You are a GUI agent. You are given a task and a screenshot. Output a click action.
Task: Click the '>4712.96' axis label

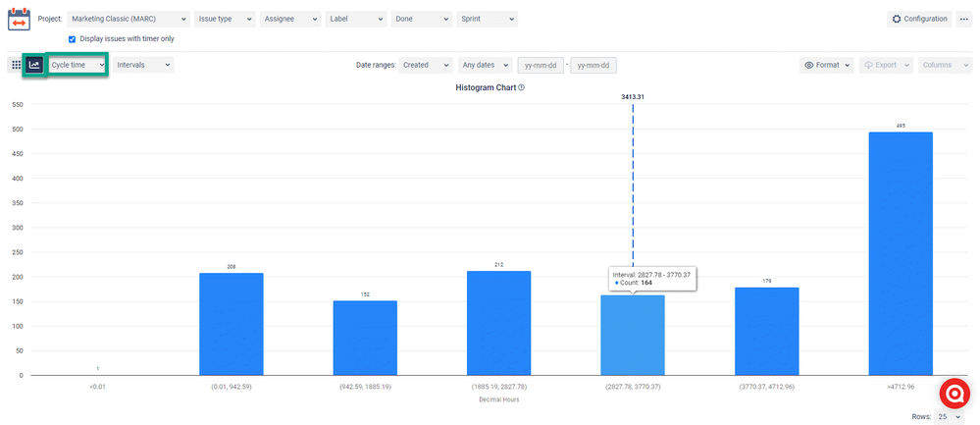coord(901,387)
